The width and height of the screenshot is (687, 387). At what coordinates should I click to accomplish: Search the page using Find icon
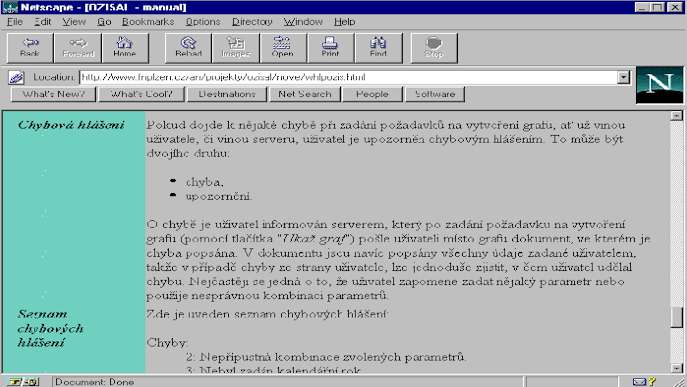point(378,48)
